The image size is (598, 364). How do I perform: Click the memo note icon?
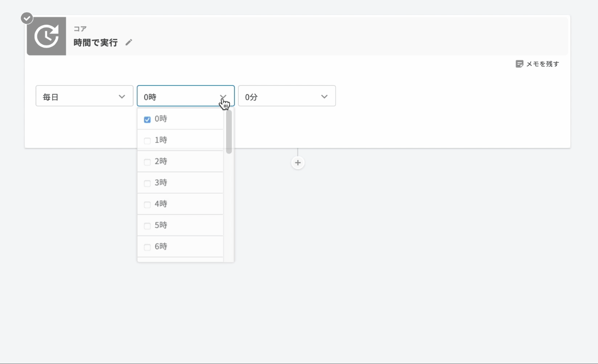(x=519, y=64)
